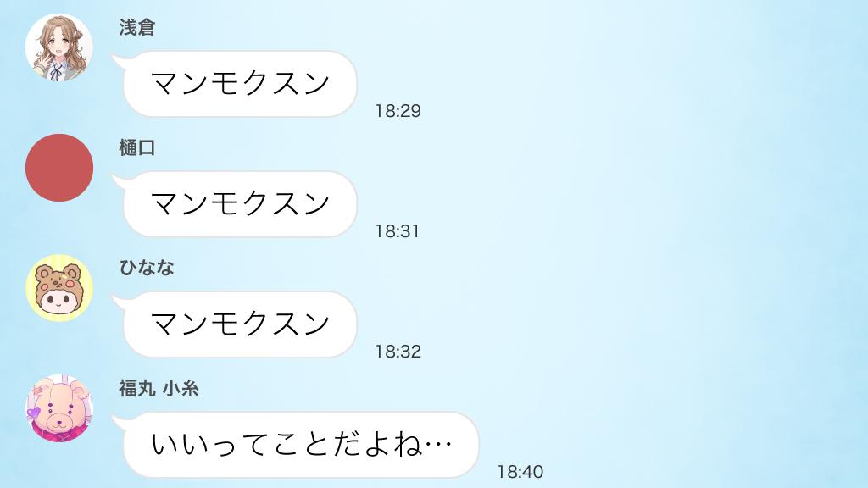Viewport: 868px width, 488px height.
Task: Open 浅倉's profile avatar
Action: [59, 47]
